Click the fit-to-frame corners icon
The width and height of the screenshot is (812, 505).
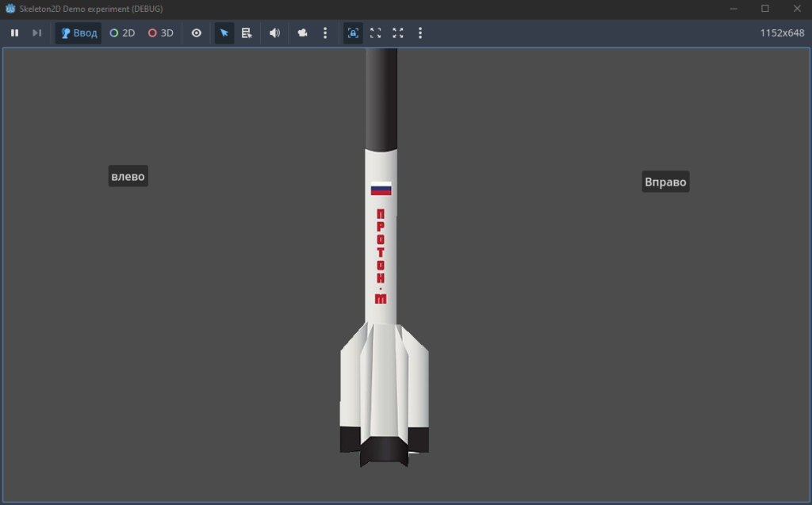(375, 33)
